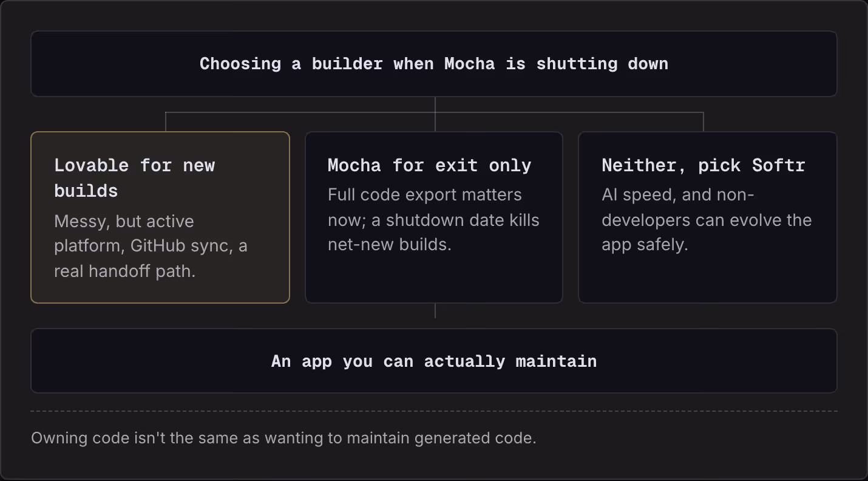868x481 pixels.
Task: Select the "Neither, pick Softr" heading
Action: point(703,165)
